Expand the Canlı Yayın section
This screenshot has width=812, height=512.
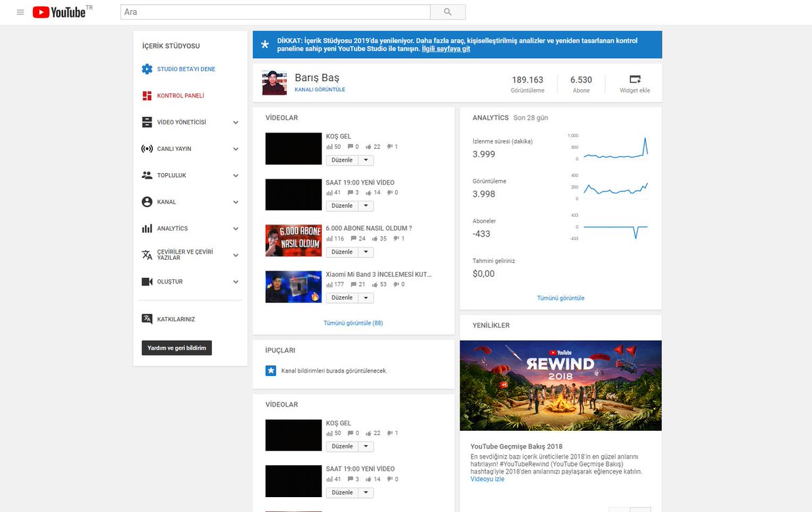point(235,149)
